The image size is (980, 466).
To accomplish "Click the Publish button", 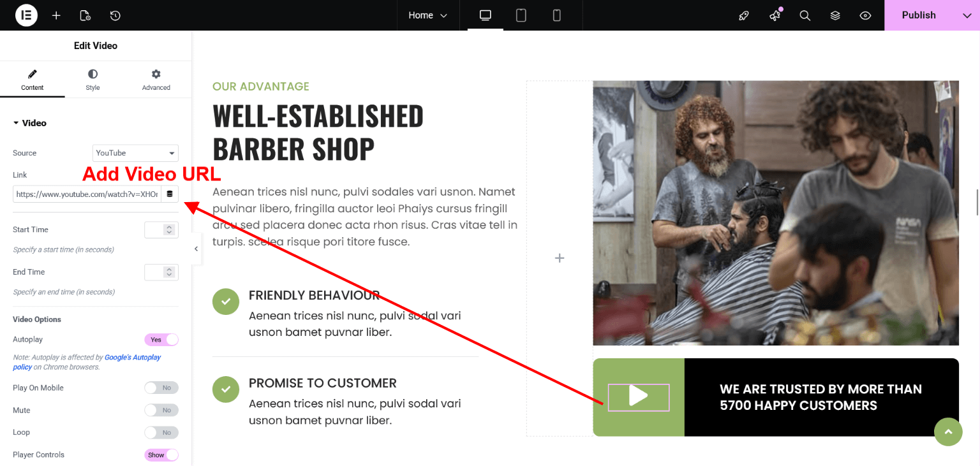I will pos(918,15).
